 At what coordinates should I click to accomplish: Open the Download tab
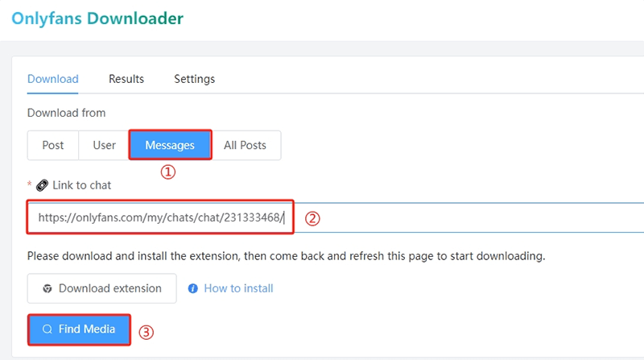tap(53, 79)
